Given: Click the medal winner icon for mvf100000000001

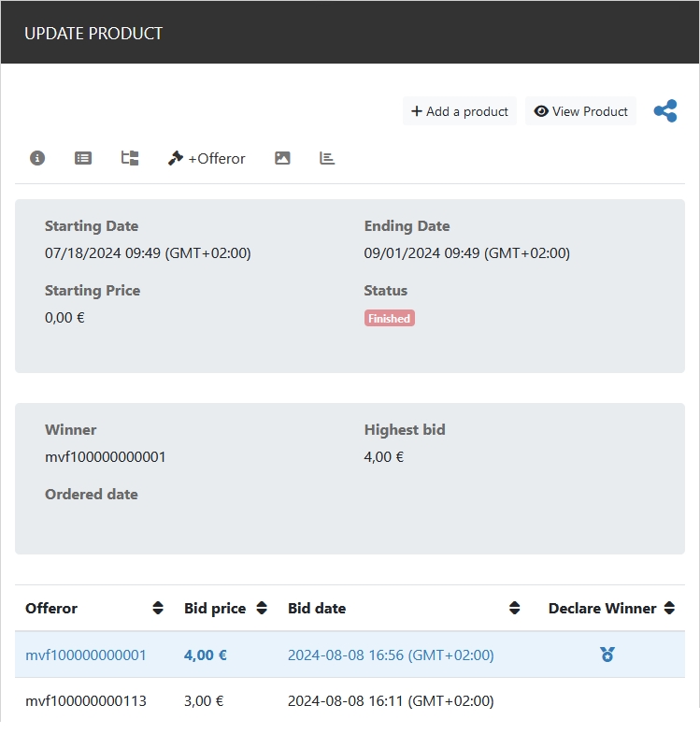Looking at the screenshot, I should point(607,655).
